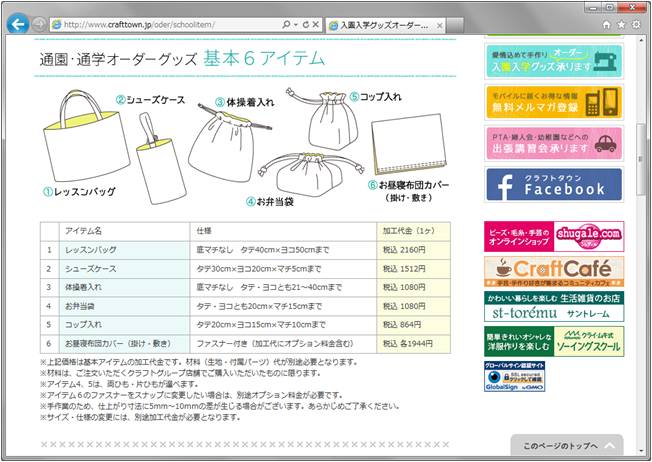Click the GlobalSign SSL secure seal
The image size is (652, 462).
click(x=516, y=380)
